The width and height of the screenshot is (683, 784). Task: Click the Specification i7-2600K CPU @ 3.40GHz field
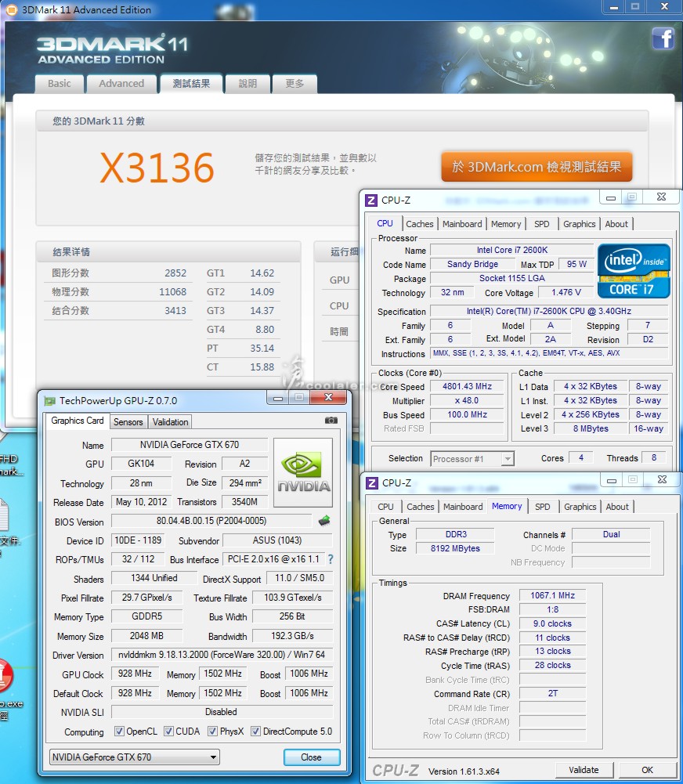[549, 311]
